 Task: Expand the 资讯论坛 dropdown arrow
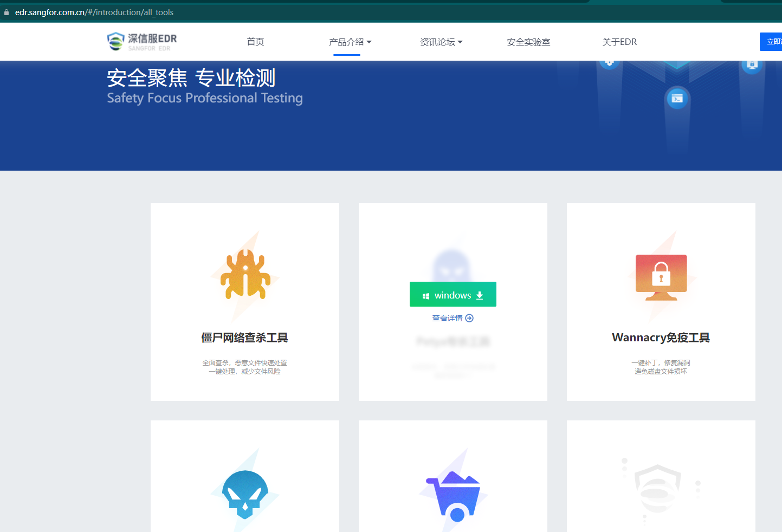point(460,42)
